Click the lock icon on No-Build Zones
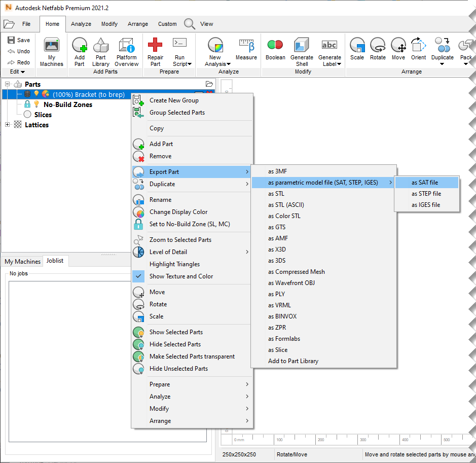Screen dimensions: 476x463 click(27, 104)
